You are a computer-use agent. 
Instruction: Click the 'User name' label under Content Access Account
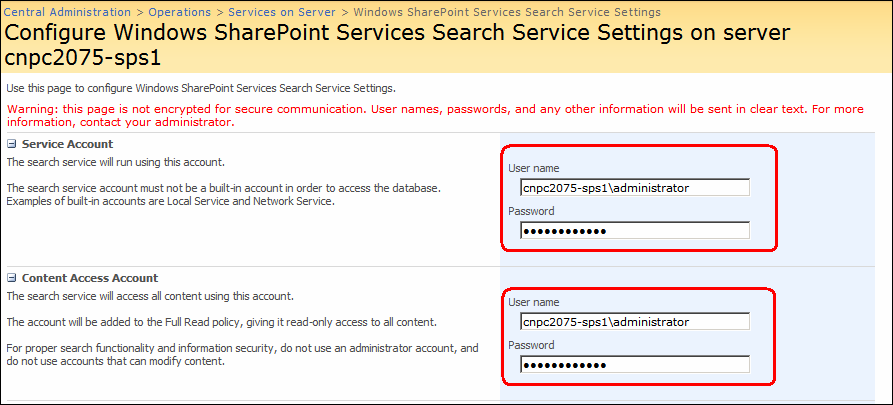(x=534, y=302)
